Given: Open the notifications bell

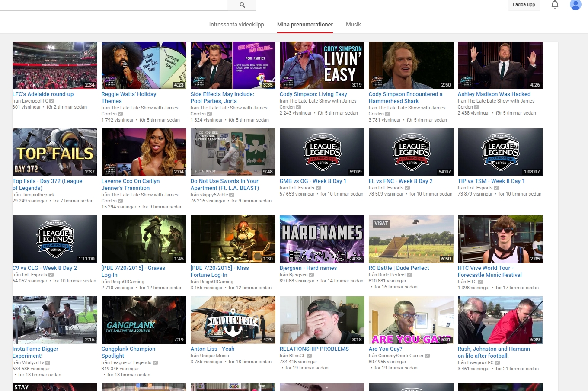Looking at the screenshot, I should tap(555, 5).
